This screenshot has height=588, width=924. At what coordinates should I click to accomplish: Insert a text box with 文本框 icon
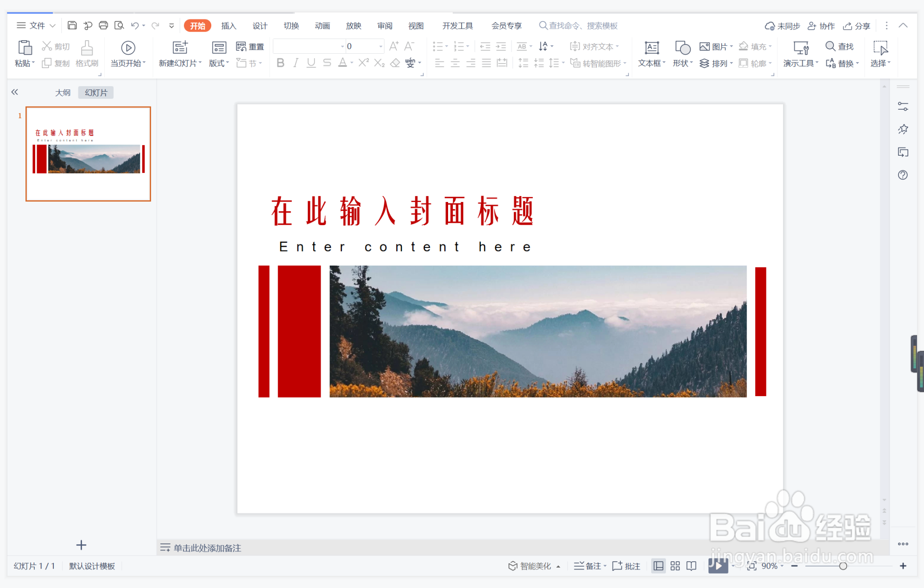pyautogui.click(x=652, y=48)
